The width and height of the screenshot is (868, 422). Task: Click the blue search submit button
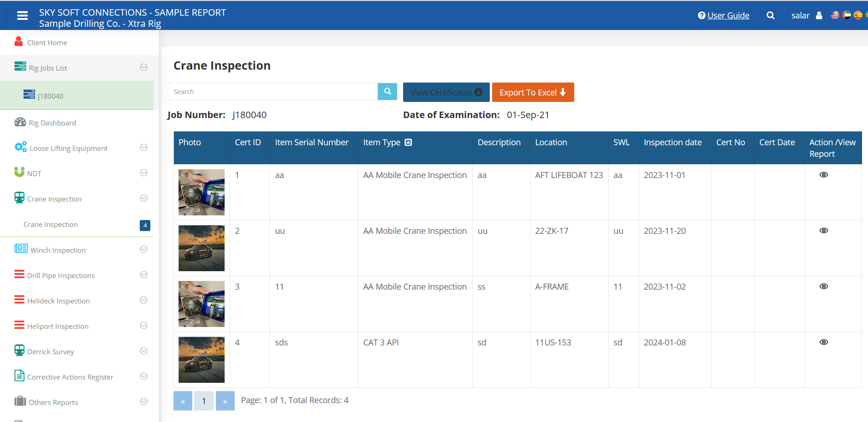(387, 91)
